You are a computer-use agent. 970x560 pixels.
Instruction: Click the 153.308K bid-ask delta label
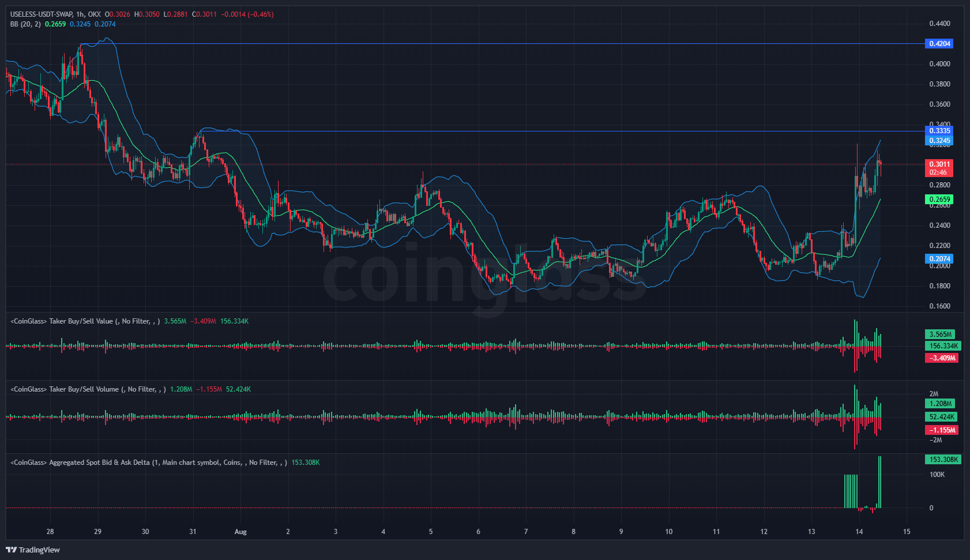(x=943, y=460)
